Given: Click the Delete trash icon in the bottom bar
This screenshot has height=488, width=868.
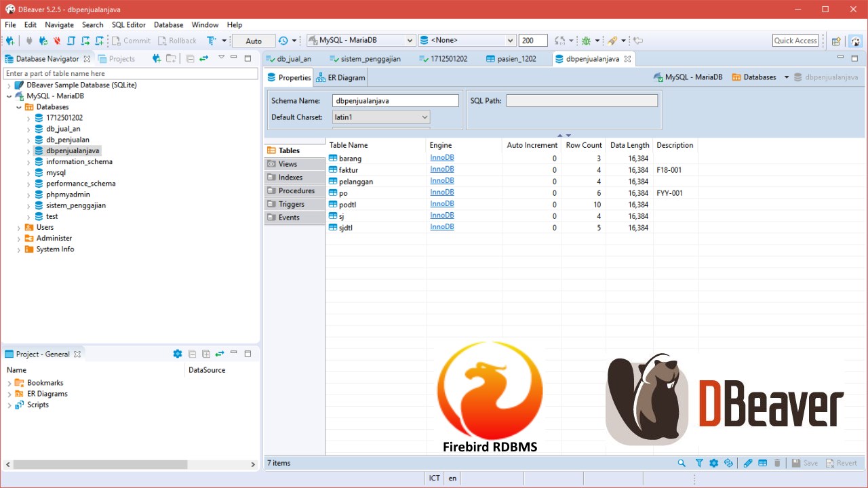Looking at the screenshot, I should [x=777, y=463].
